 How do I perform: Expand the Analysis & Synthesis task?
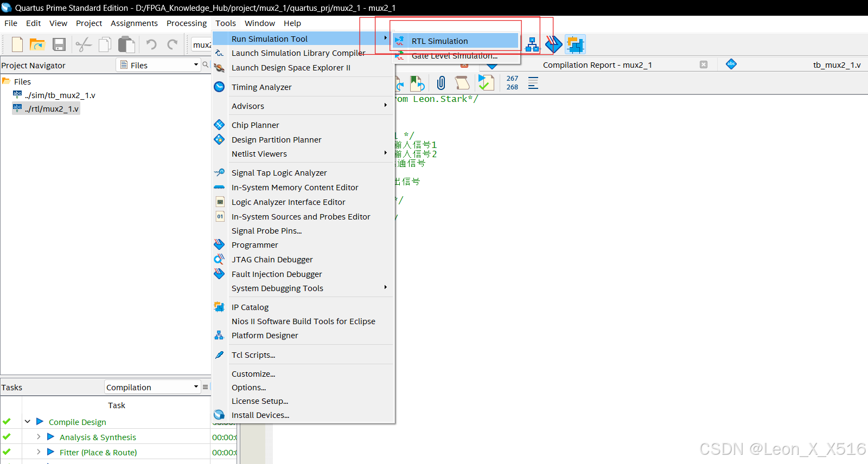(39, 437)
